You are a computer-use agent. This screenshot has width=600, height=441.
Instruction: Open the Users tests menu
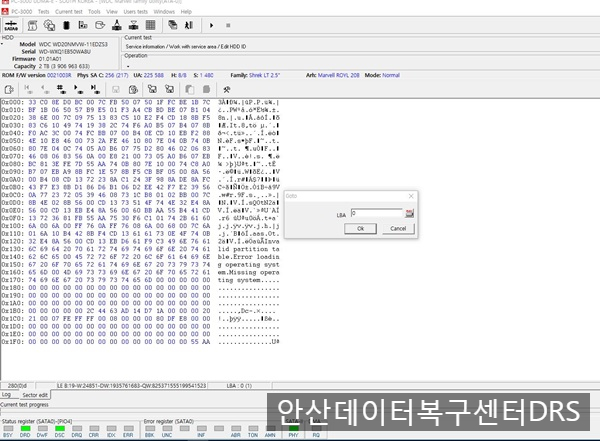coord(135,11)
